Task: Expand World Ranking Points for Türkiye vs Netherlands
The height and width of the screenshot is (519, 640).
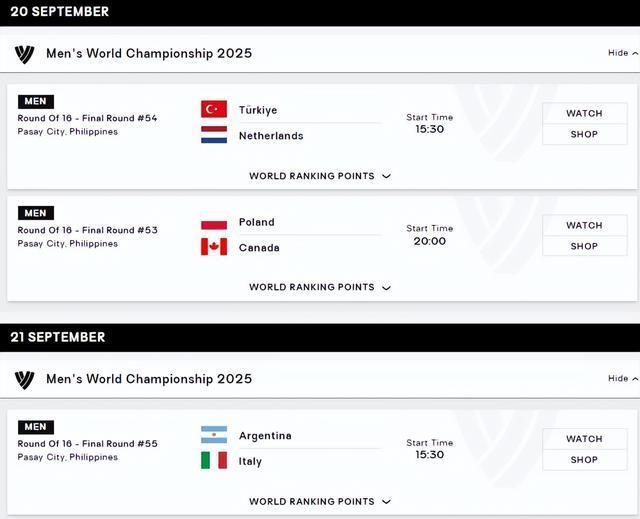Action: (x=320, y=176)
